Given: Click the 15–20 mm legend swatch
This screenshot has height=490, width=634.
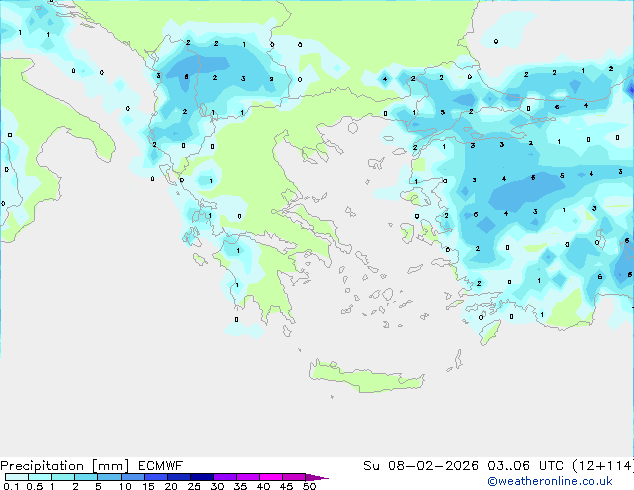Looking at the screenshot, I should [156, 477].
